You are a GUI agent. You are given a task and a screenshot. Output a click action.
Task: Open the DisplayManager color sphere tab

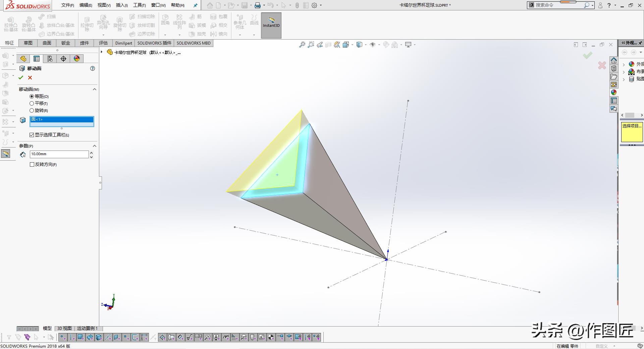pyautogui.click(x=77, y=59)
